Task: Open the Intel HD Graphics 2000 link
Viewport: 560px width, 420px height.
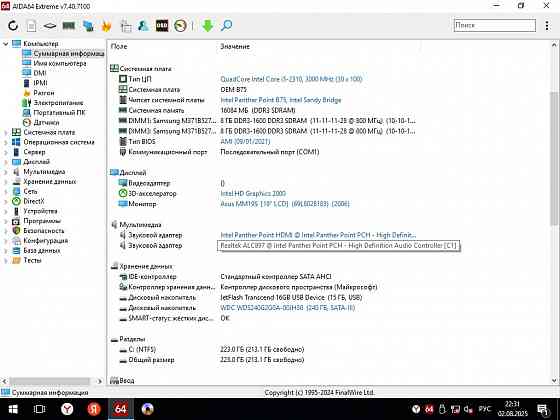Action: tap(253, 194)
